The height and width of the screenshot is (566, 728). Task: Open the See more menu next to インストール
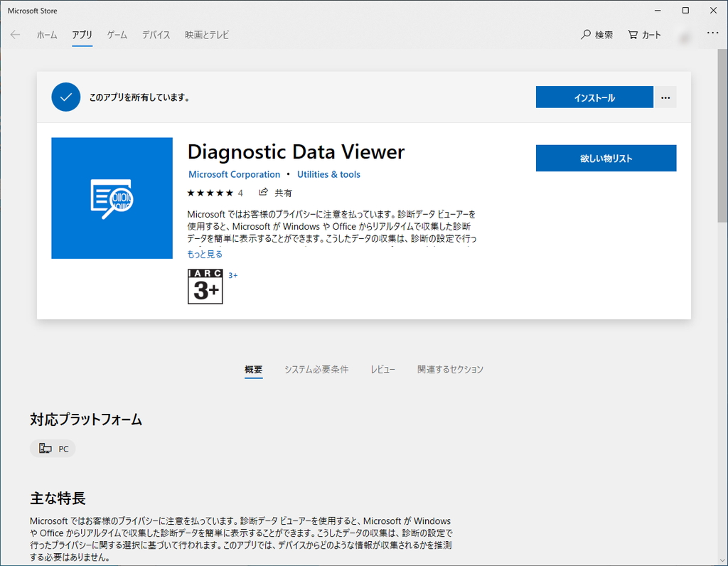665,97
